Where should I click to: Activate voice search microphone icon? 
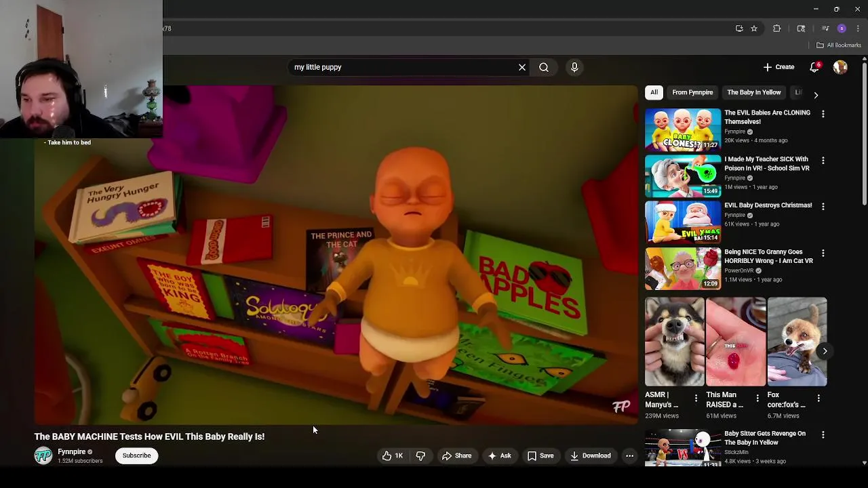tap(574, 67)
